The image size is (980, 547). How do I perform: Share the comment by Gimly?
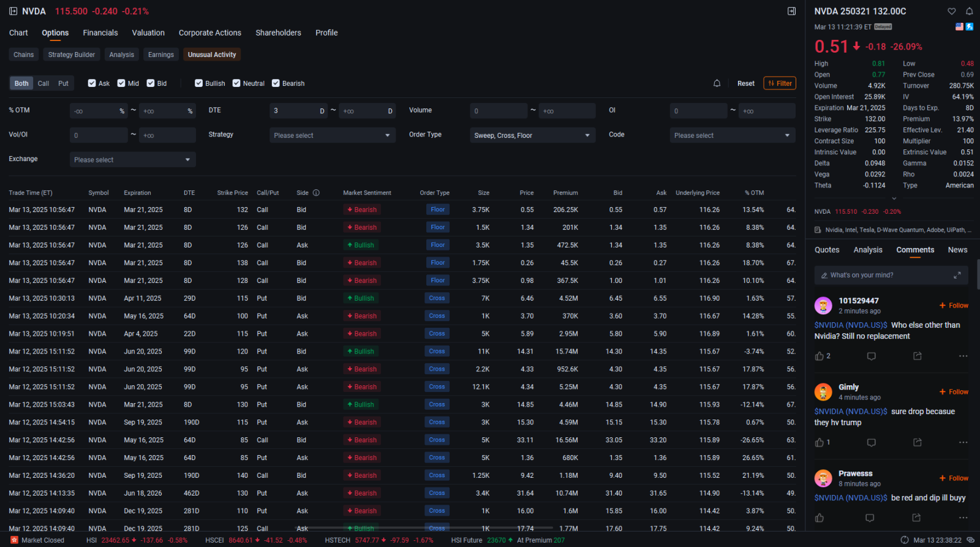(917, 442)
